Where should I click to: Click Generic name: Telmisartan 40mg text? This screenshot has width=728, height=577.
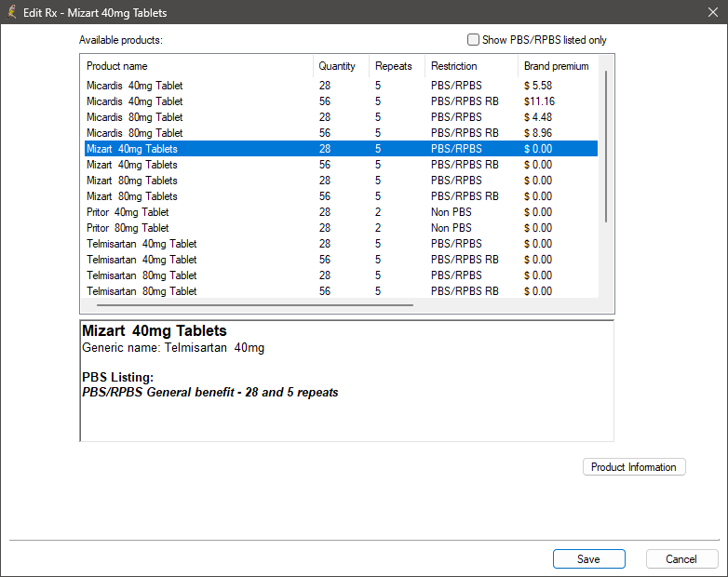[173, 348]
